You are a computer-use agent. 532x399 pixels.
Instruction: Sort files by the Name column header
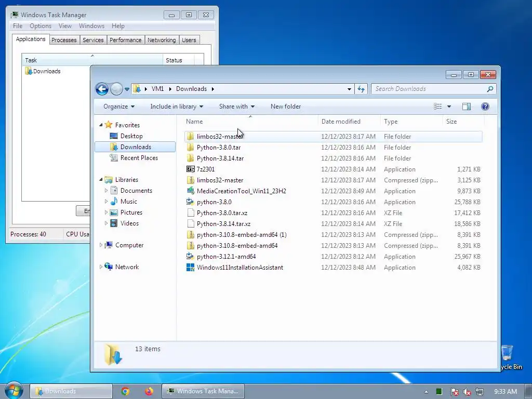point(251,122)
